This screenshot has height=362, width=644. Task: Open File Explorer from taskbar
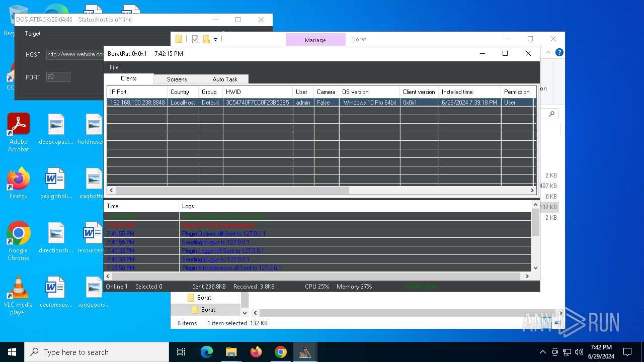click(x=231, y=352)
